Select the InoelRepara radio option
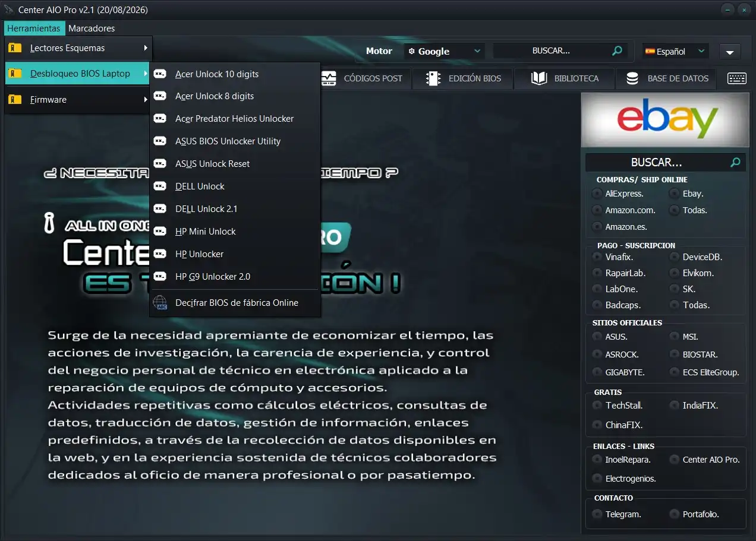This screenshot has height=541, width=756. tap(597, 460)
